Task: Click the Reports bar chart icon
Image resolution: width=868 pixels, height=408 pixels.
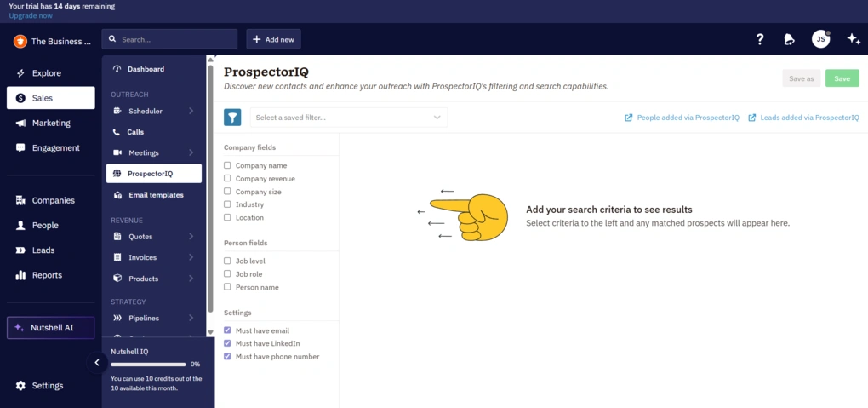Action: [x=20, y=275]
